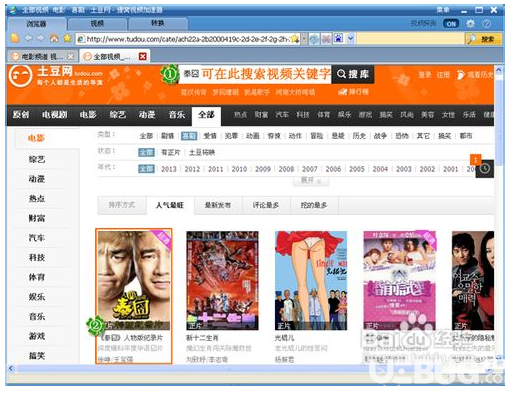Open the 菜单 menu in title bar
This screenshot has height=393, width=518.
443,10
